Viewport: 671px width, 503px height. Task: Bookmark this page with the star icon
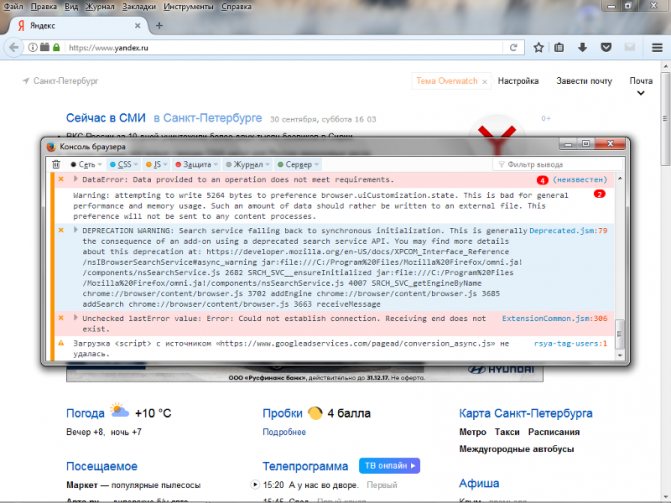coord(538,48)
